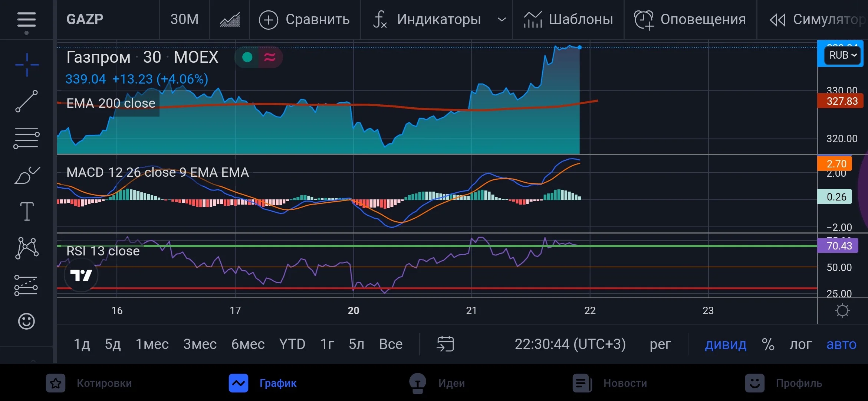Screen dimensions: 868x401
Task: Show all data with Все
Action: click(391, 344)
